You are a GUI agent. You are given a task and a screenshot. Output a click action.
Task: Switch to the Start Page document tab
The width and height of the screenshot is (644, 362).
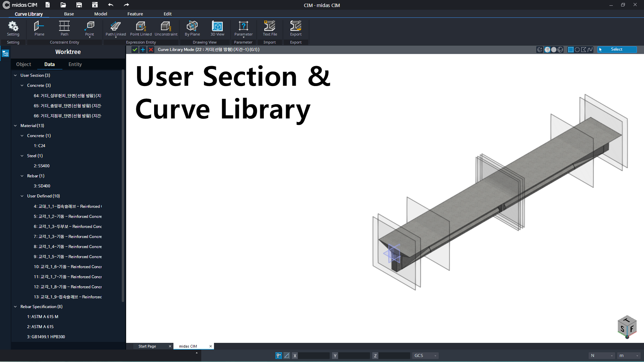pos(147,346)
